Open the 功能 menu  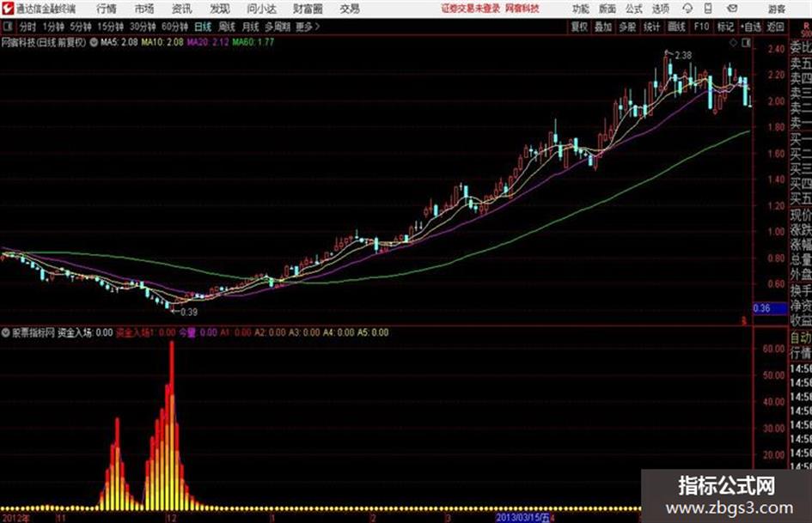581,9
